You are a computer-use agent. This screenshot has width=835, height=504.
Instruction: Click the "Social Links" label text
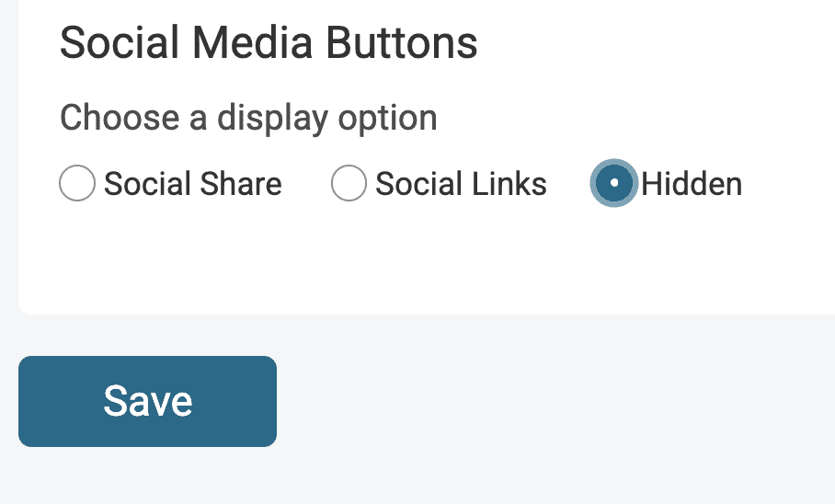[x=461, y=184]
